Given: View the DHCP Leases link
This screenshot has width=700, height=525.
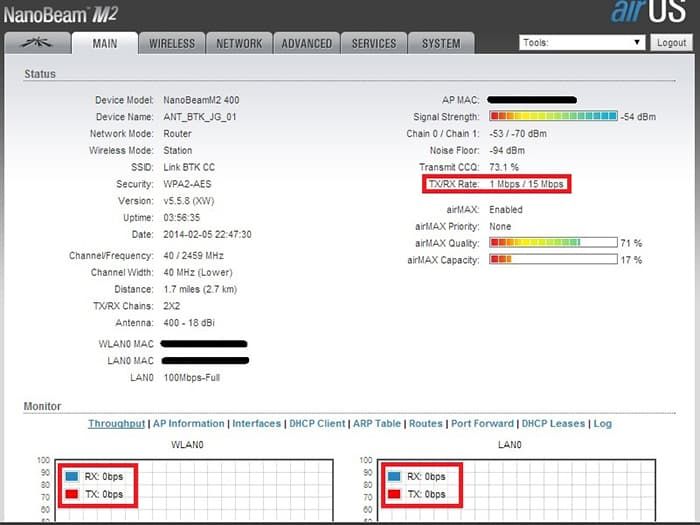Looking at the screenshot, I should 553,424.
